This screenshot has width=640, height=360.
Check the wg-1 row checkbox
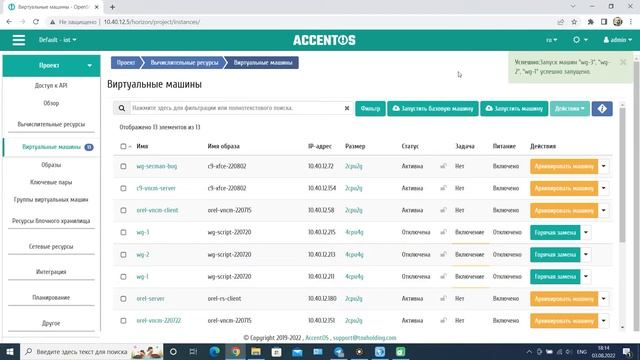tap(123, 277)
